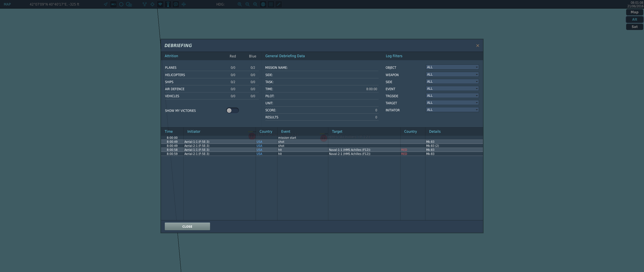644x272 pixels.
Task: Click the crosshair target icon
Action: point(152,4)
